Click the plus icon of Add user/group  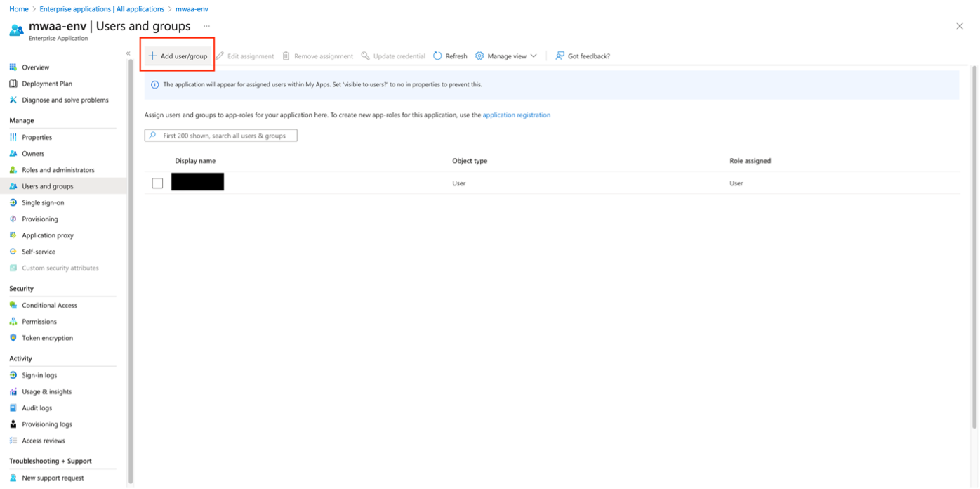pyautogui.click(x=152, y=56)
